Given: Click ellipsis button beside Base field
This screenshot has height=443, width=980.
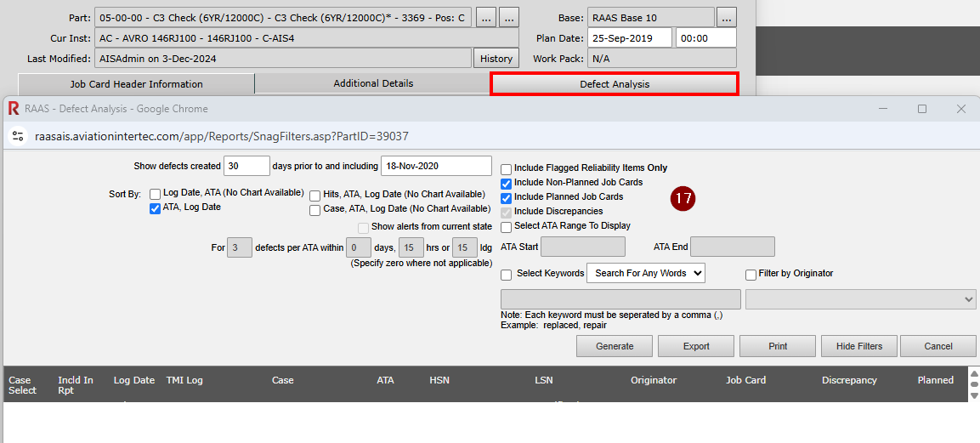Looking at the screenshot, I should click(727, 17).
